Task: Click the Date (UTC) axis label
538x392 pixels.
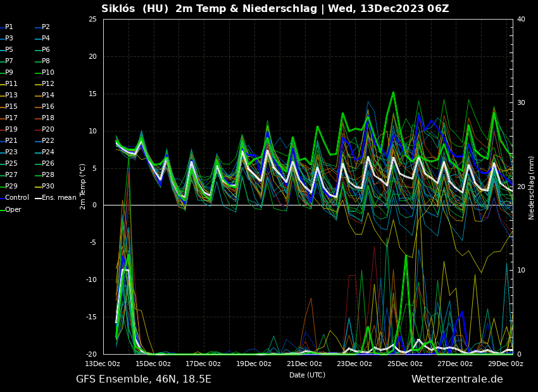Action: [x=307, y=375]
